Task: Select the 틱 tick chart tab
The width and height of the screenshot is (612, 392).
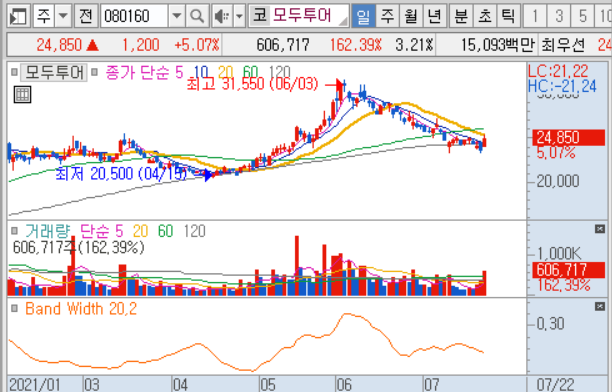Action: [508, 16]
